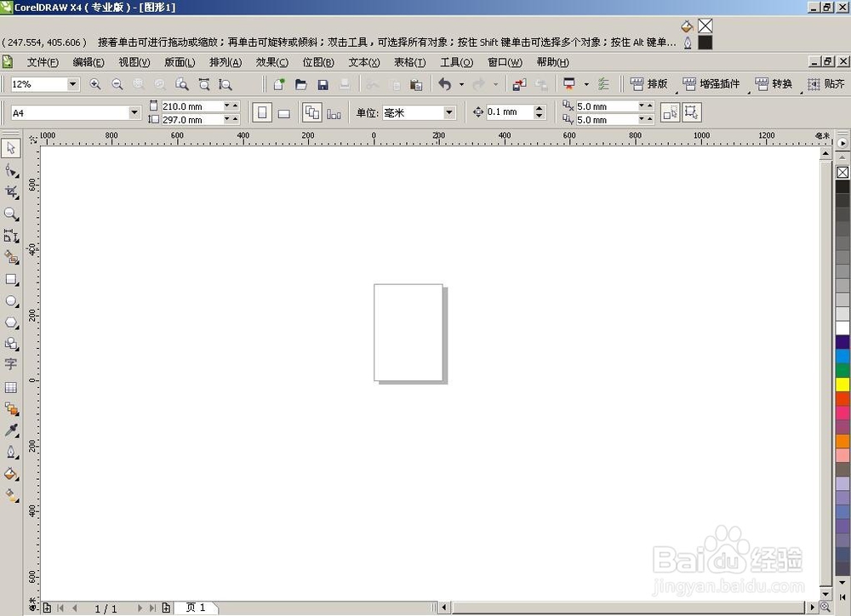Image resolution: width=851 pixels, height=616 pixels.
Task: Select the Zoom tool in toolbox
Action: pos(11,214)
